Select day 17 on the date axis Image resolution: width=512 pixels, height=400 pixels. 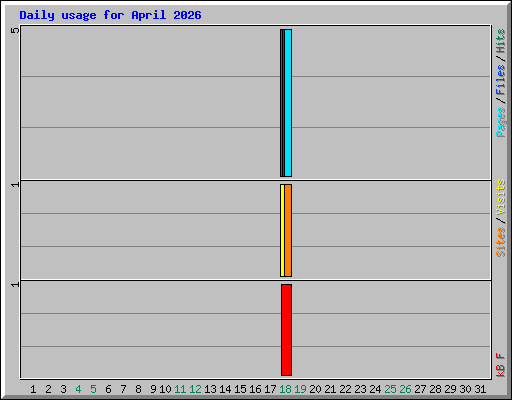pyautogui.click(x=270, y=389)
